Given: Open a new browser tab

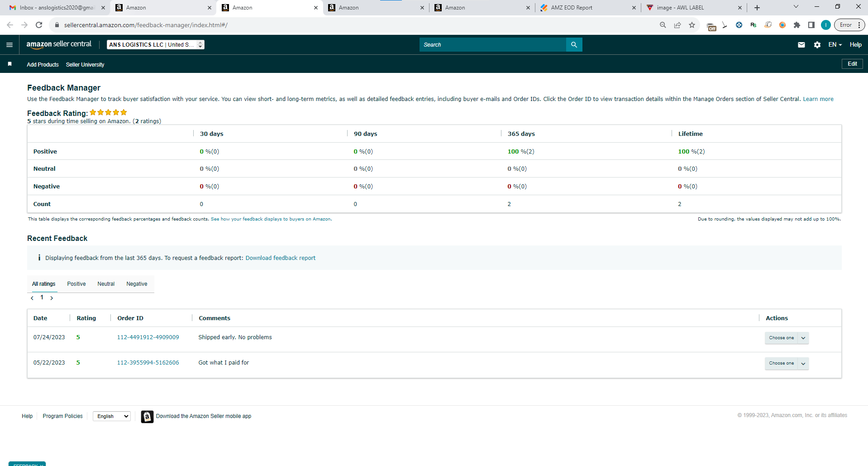Looking at the screenshot, I should 757,8.
